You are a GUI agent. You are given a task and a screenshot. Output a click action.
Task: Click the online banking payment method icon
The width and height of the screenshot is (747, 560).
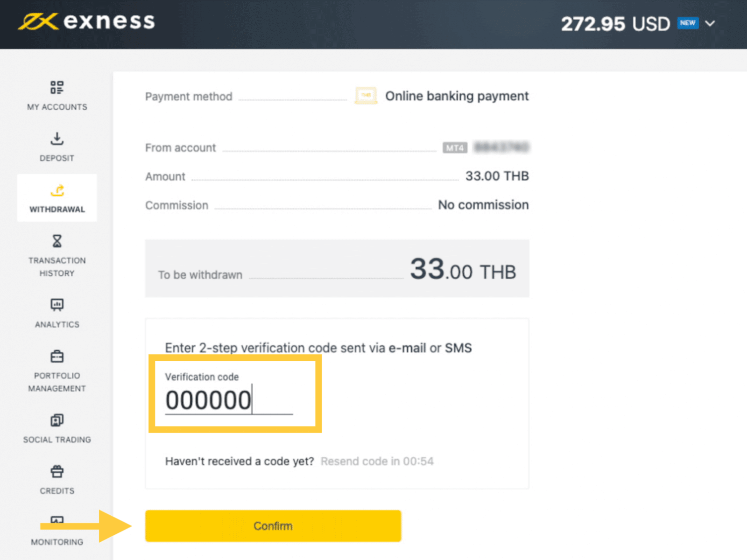coord(366,96)
